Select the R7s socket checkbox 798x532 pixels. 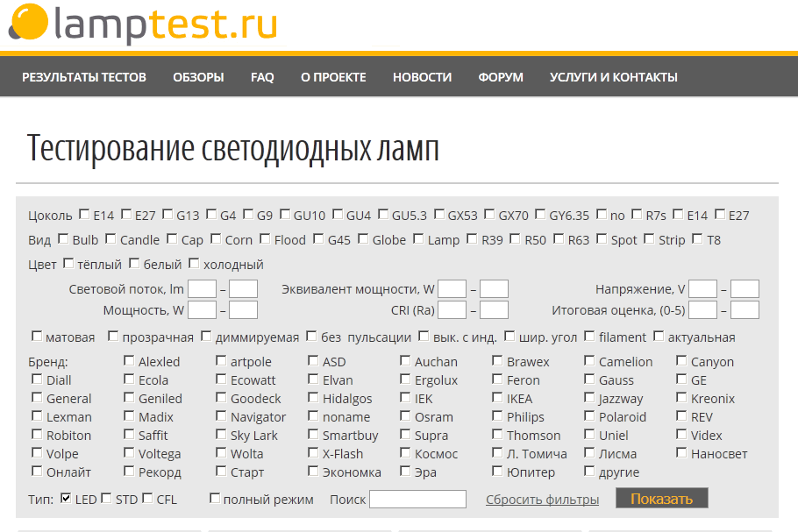[637, 214]
